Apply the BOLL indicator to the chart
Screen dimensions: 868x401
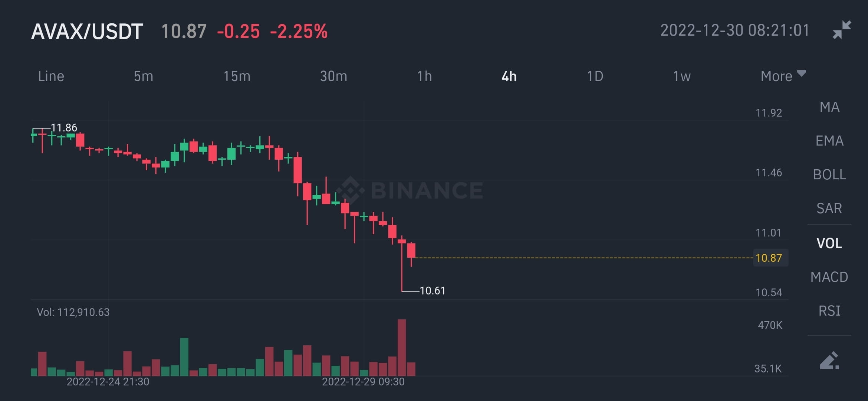coord(829,175)
